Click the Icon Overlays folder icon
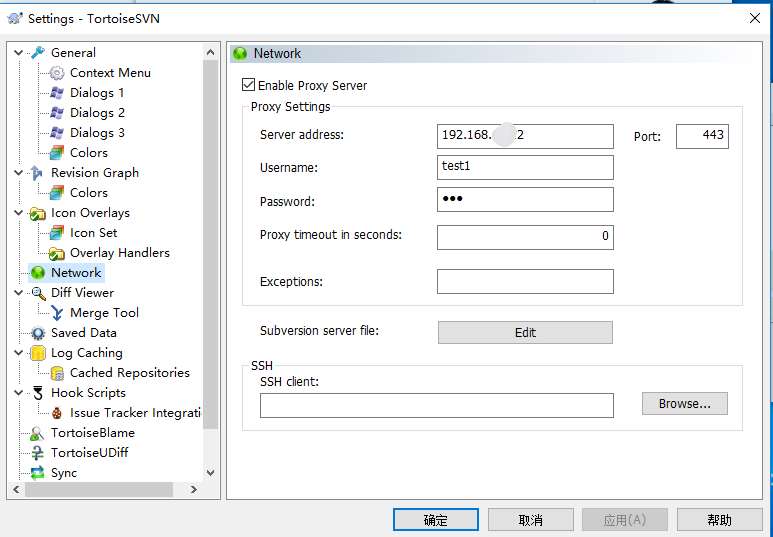Screen dimensions: 773x537 (x=37, y=213)
